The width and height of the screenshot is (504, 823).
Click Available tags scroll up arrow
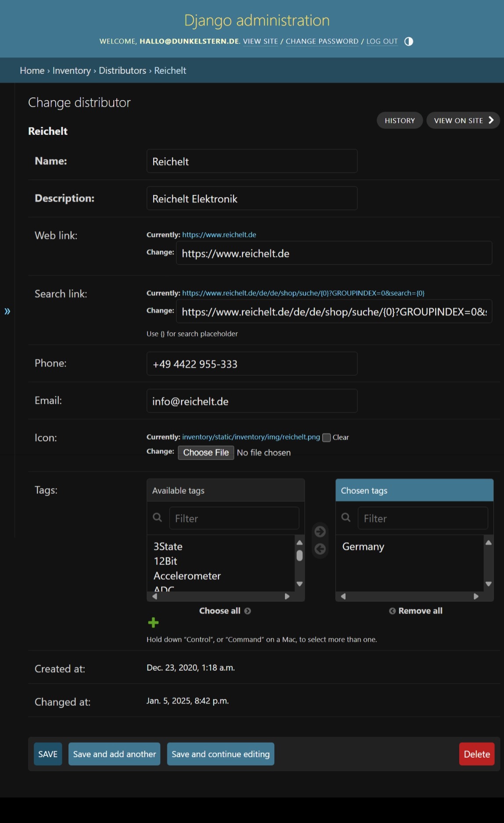coord(300,543)
